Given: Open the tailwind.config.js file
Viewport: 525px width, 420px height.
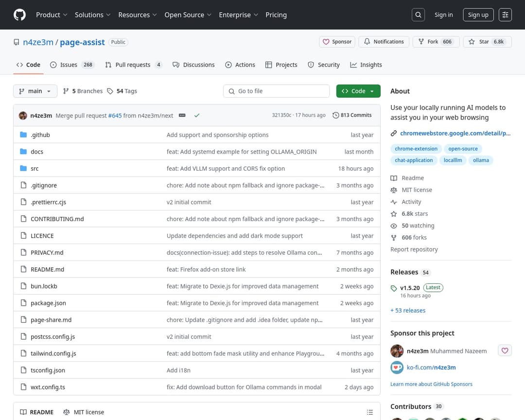Looking at the screenshot, I should (53, 353).
